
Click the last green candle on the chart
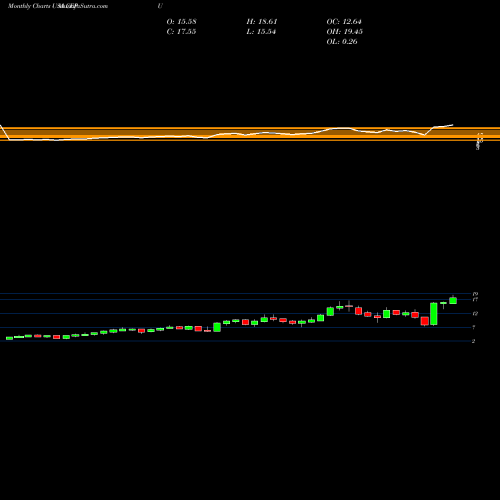coord(453,301)
